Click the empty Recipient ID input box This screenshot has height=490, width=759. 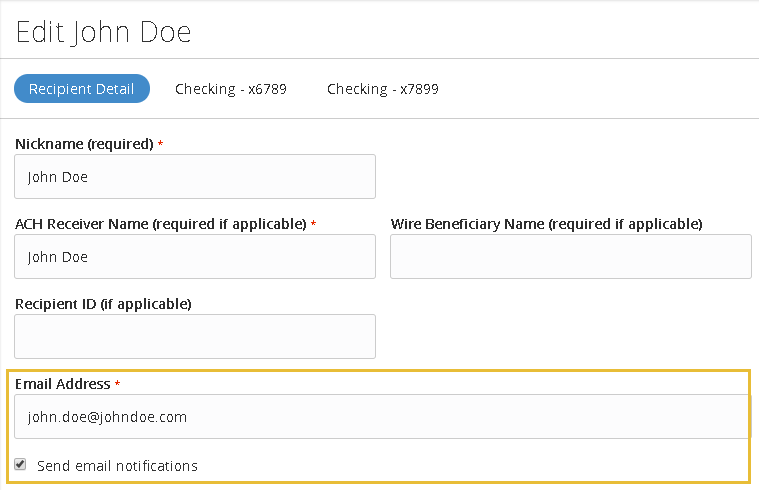point(195,337)
